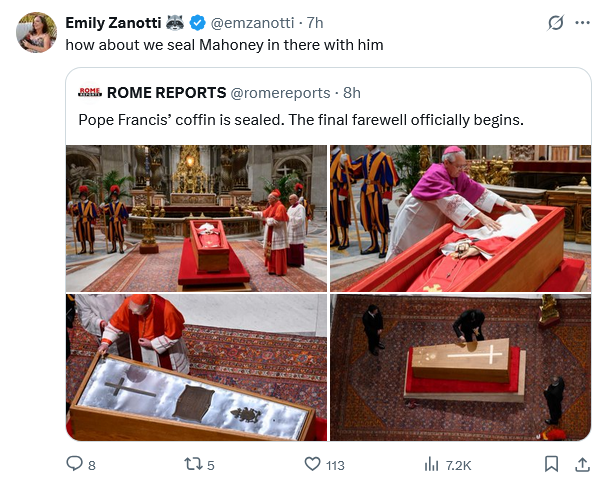Open bottom-right overhead photo of closed coffin
This screenshot has height=486, width=609.
[459, 367]
